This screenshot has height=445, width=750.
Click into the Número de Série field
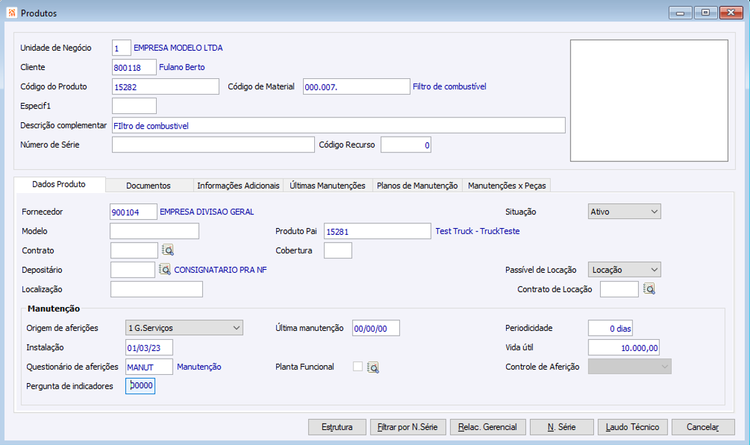tap(213, 145)
